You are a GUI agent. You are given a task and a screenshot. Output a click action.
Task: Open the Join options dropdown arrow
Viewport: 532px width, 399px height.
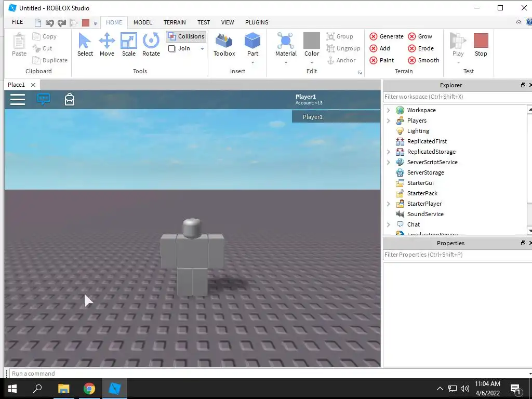point(202,49)
